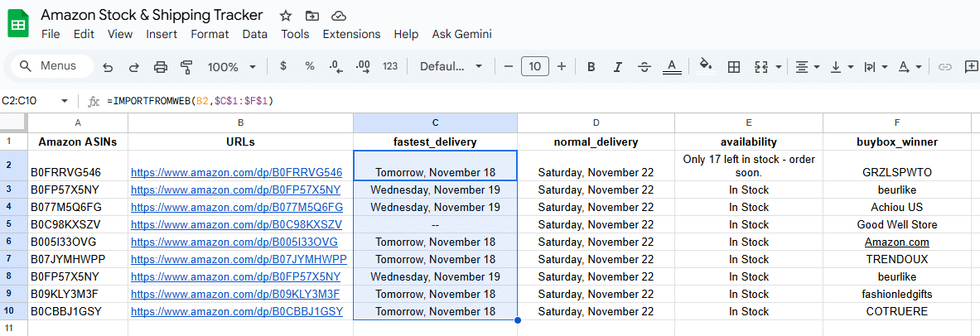Viewport: 980px width, 336px height.
Task: Click the move to folder icon
Action: tap(311, 16)
